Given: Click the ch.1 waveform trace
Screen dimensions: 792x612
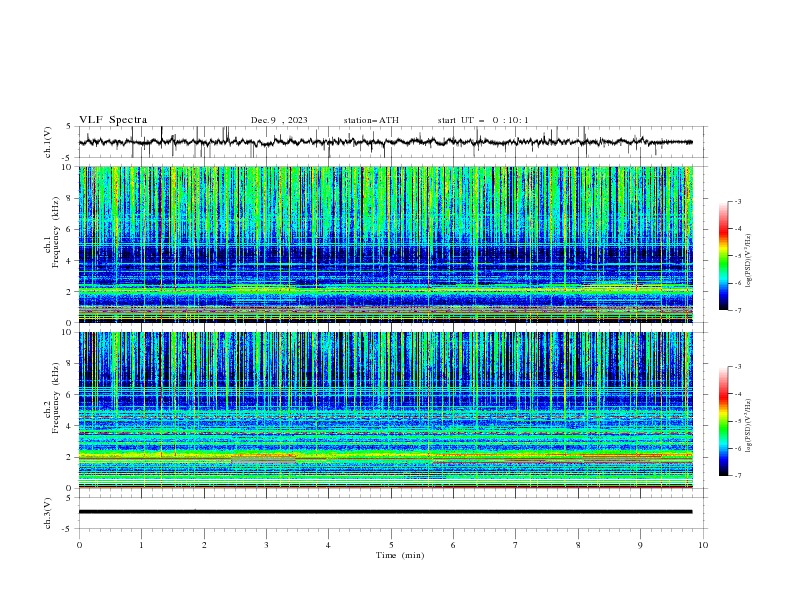Looking at the screenshot, I should click(x=385, y=142).
